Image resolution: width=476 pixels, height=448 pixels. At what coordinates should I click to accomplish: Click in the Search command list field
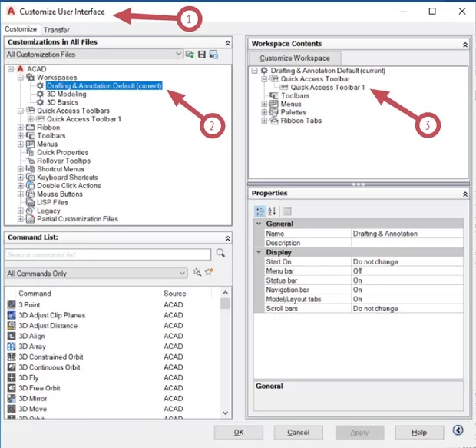(107, 254)
